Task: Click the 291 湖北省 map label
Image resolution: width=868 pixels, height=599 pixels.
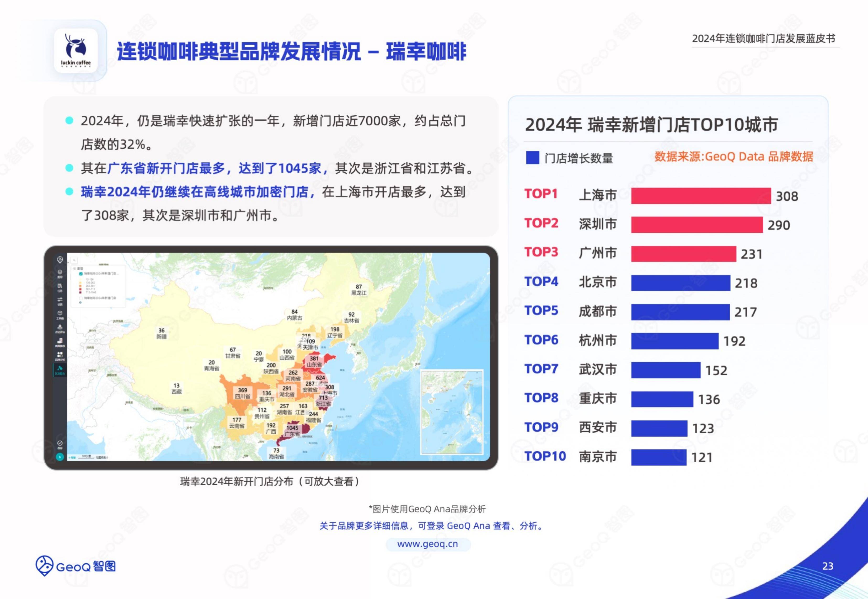Action: pyautogui.click(x=287, y=392)
